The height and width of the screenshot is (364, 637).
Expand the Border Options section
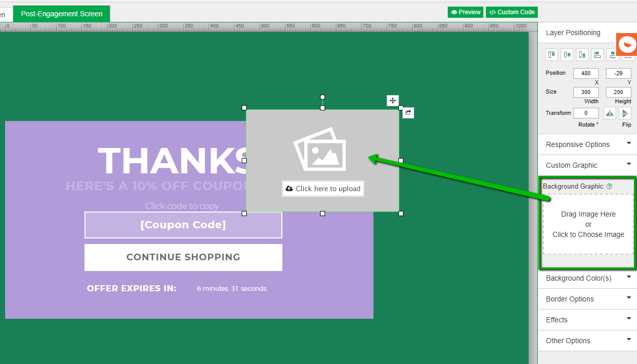pos(587,299)
